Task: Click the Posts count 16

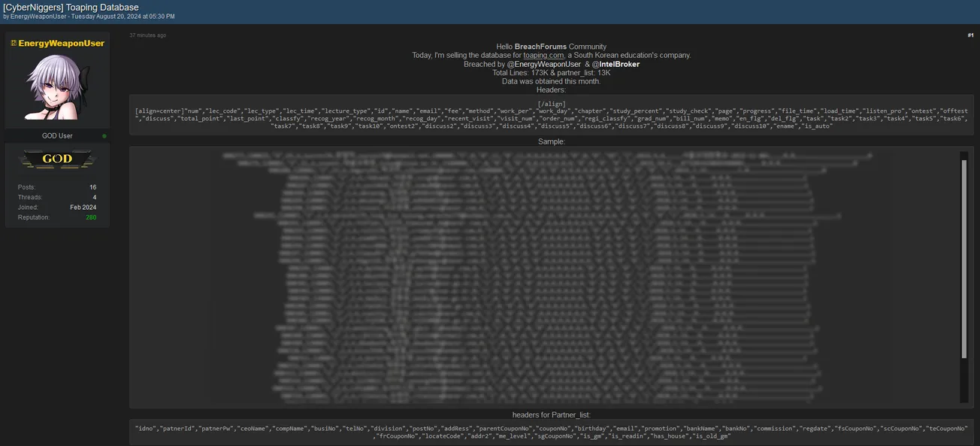Action: 92,187
